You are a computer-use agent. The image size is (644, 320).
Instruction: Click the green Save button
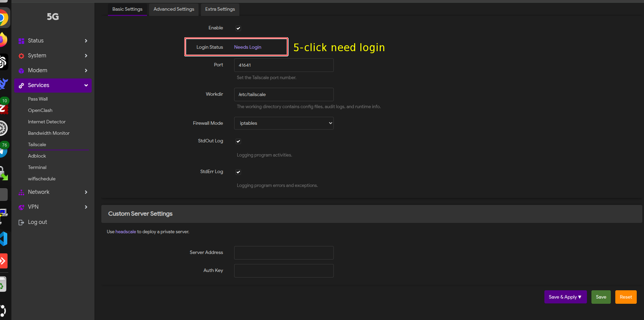click(601, 297)
